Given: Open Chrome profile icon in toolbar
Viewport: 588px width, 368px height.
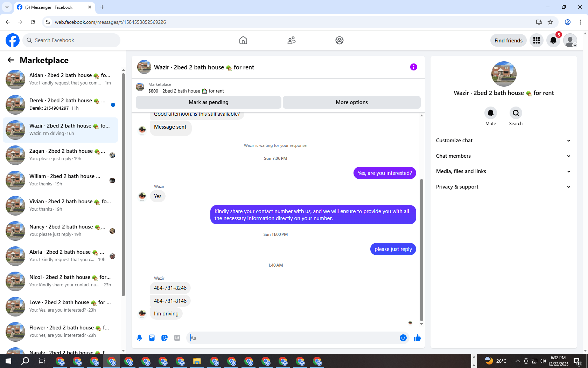Looking at the screenshot, I should [568, 22].
